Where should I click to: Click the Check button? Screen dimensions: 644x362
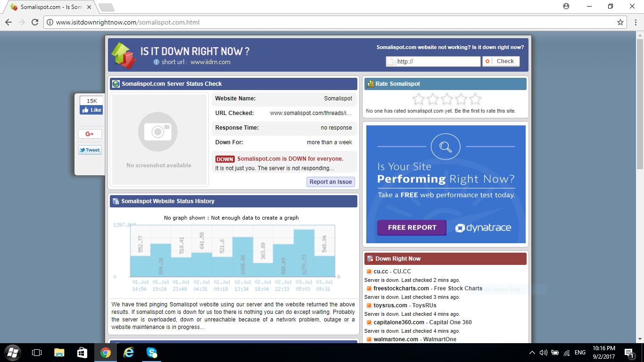(x=501, y=61)
